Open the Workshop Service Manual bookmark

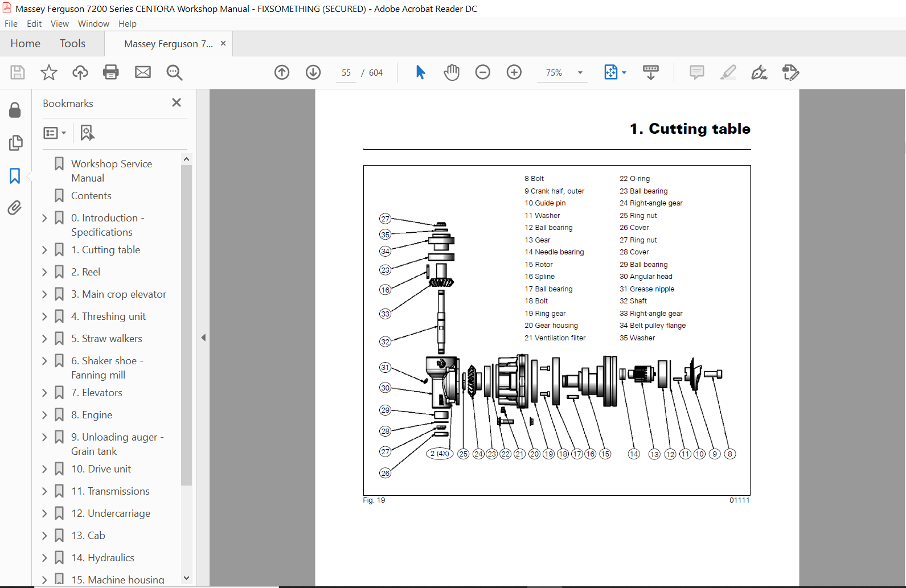click(112, 171)
